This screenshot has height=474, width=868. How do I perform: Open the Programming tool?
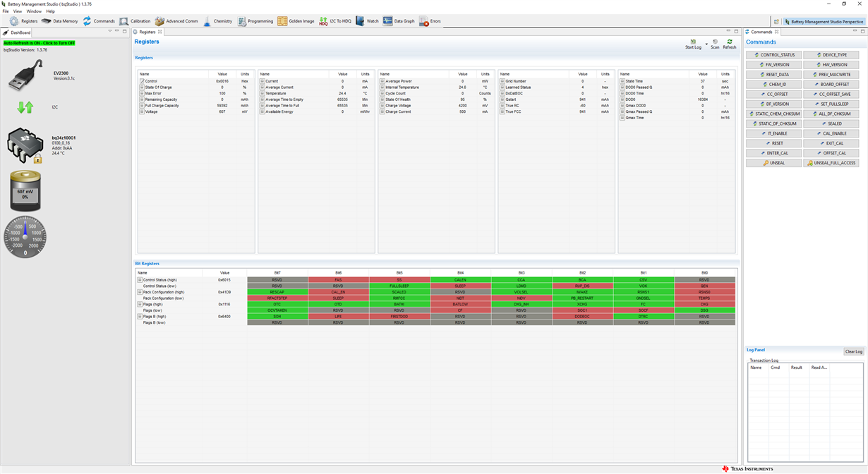click(255, 21)
